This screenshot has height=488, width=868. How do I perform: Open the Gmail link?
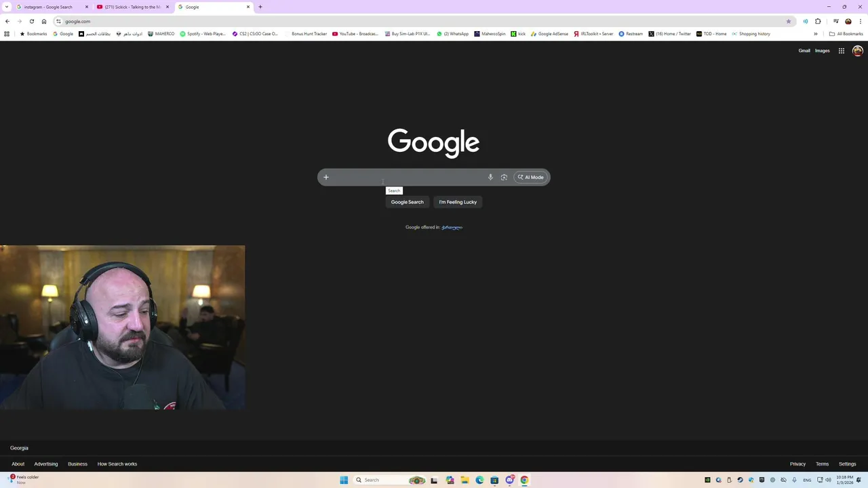804,51
